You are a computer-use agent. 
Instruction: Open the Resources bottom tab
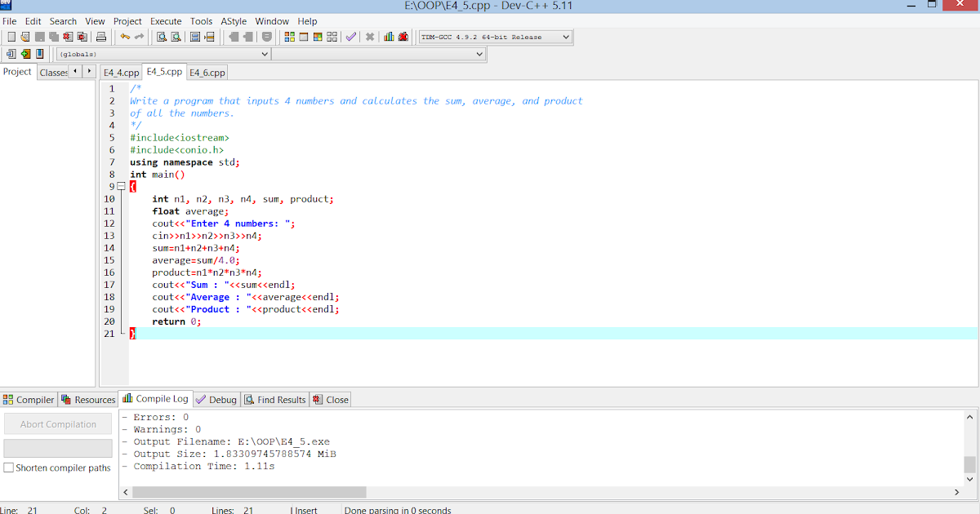coord(88,400)
